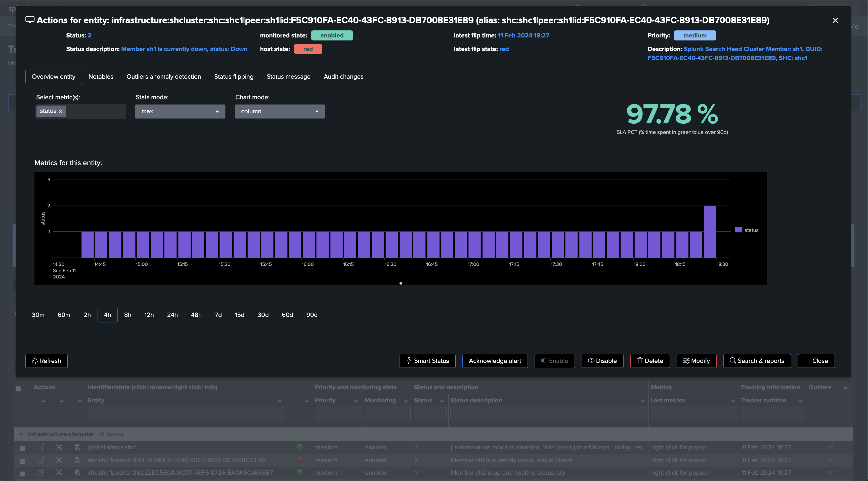Collapse the infrastructure:shcluster group
This screenshot has height=481, width=868.
pos(21,434)
